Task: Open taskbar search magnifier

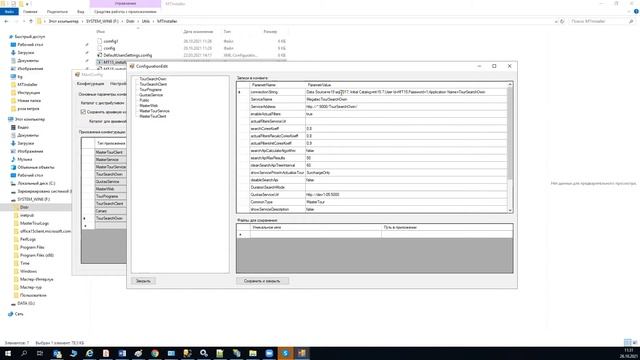Action: pyautogui.click(x=24, y=353)
